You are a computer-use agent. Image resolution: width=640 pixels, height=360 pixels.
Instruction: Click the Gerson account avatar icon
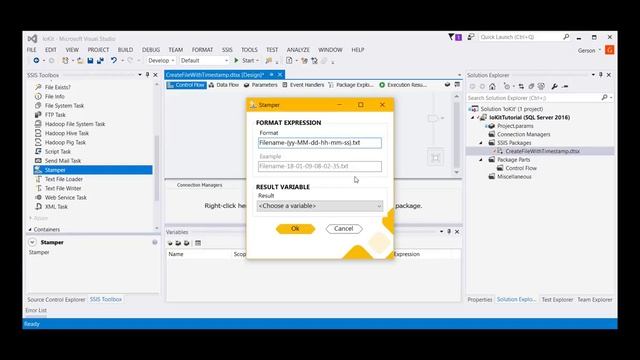coord(609,50)
